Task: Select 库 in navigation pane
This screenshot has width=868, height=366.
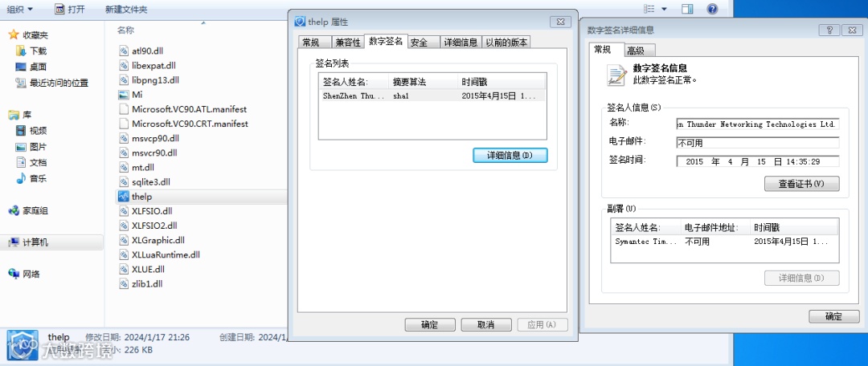Action: point(20,115)
